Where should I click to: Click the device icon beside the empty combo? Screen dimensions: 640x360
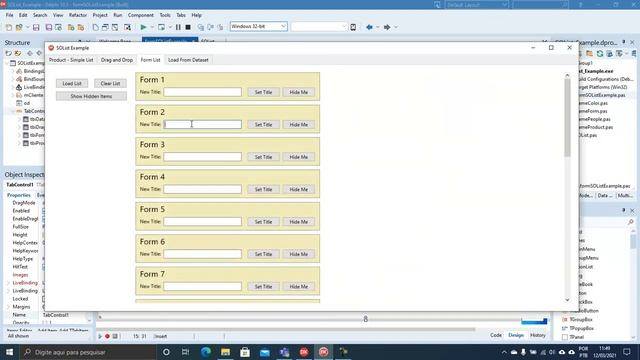tap(353, 27)
